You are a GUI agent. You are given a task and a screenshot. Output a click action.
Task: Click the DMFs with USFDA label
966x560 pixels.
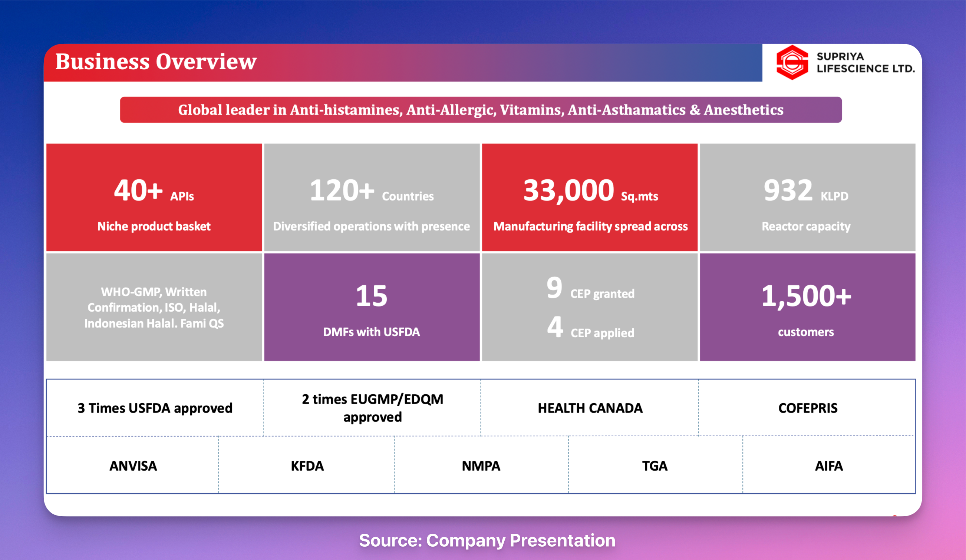coord(372,332)
